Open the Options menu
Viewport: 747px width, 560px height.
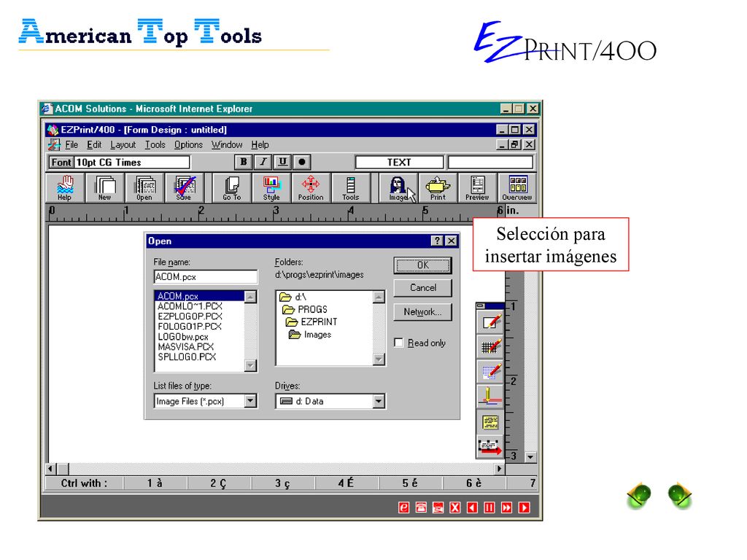188,145
